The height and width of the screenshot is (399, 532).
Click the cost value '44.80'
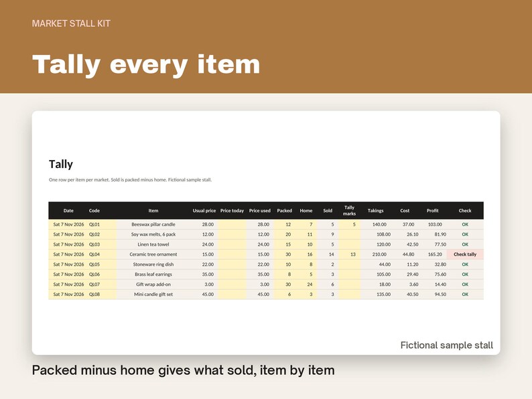408,254
